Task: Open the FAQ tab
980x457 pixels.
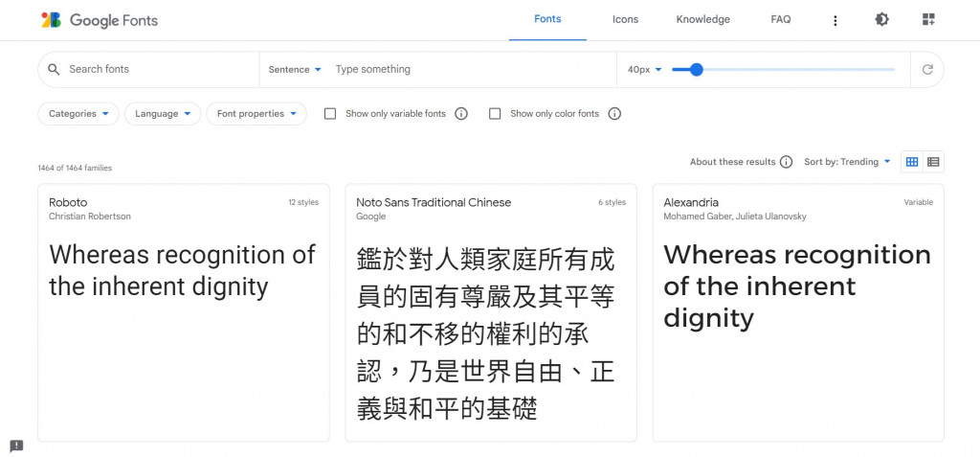Action: [781, 19]
